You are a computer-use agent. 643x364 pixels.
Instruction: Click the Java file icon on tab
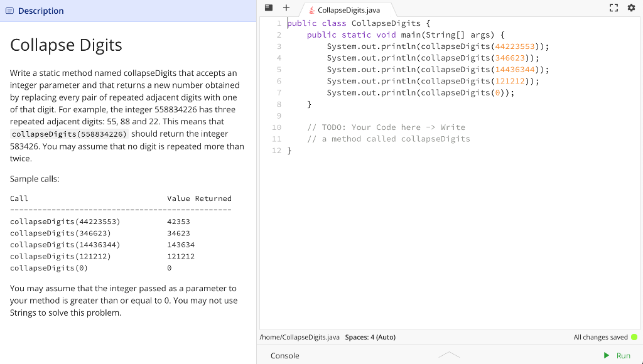(x=311, y=10)
